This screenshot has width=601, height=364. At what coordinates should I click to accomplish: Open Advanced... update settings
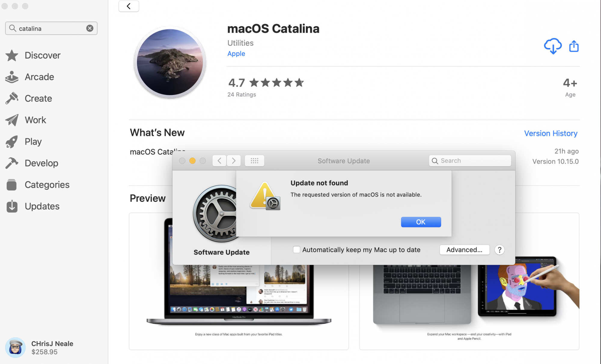pos(464,250)
